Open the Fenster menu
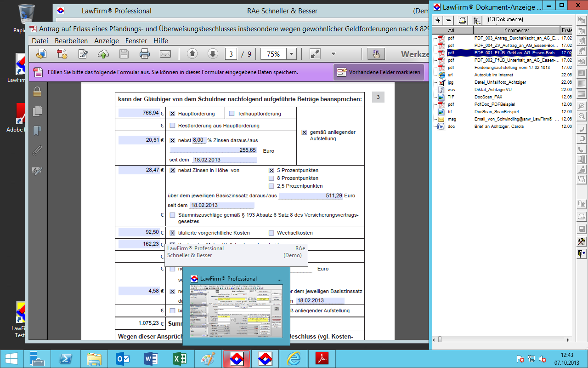 (x=136, y=41)
